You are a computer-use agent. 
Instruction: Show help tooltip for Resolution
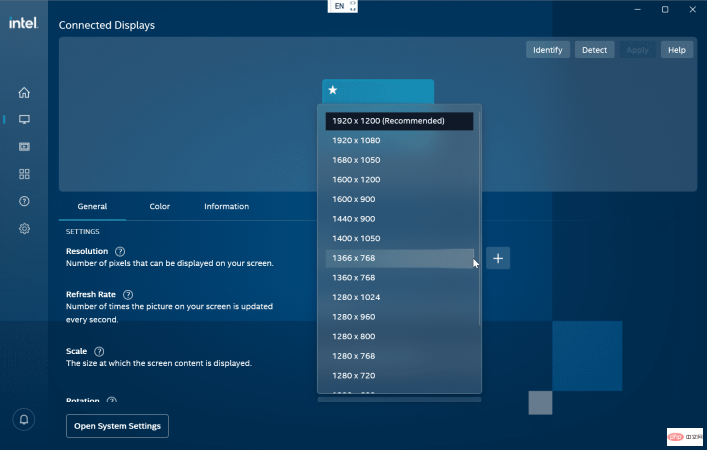tap(120, 251)
